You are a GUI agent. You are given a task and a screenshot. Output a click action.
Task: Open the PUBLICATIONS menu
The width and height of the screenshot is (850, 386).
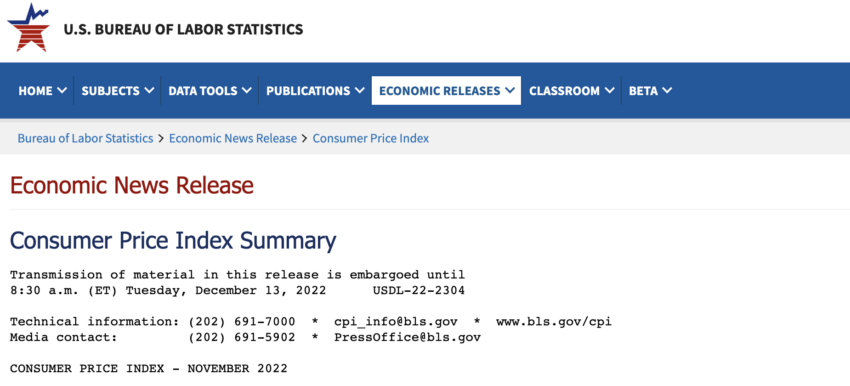click(315, 91)
